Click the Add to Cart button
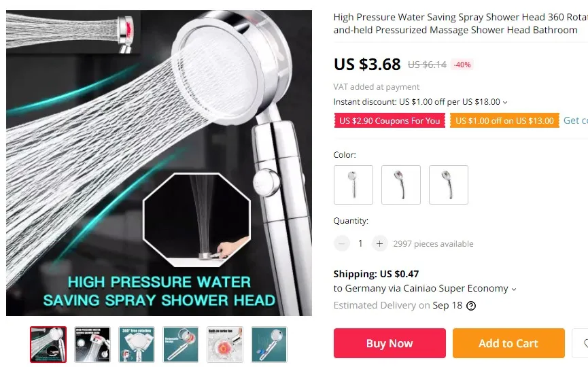Image resolution: width=588 pixels, height=367 pixels. pyautogui.click(x=508, y=343)
